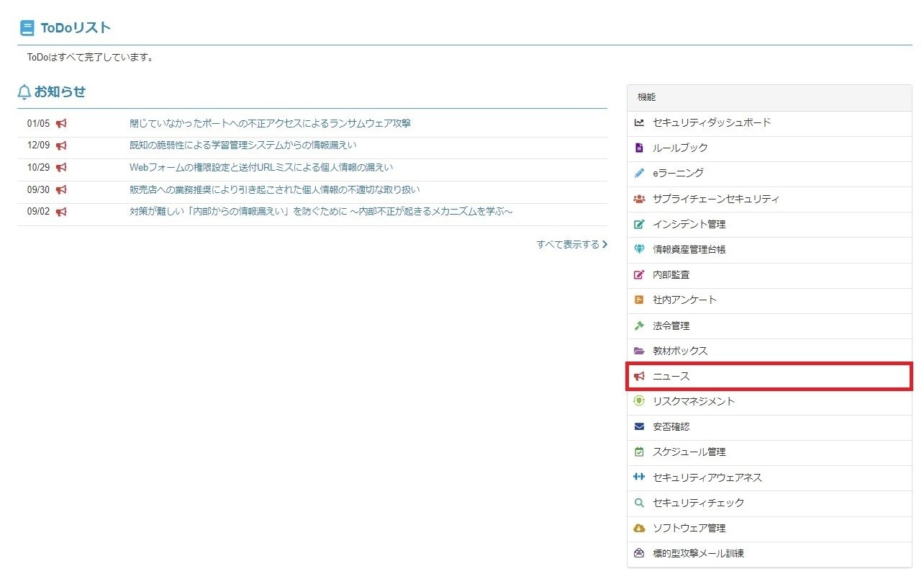Click the 安否確認 envelope icon
This screenshot has height=574, width=924.
[639, 426]
